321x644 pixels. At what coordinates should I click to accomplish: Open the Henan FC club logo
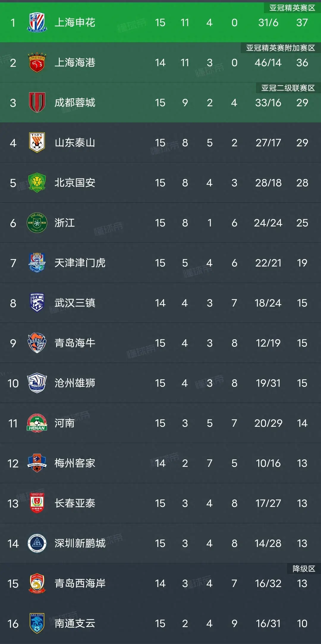(x=36, y=423)
